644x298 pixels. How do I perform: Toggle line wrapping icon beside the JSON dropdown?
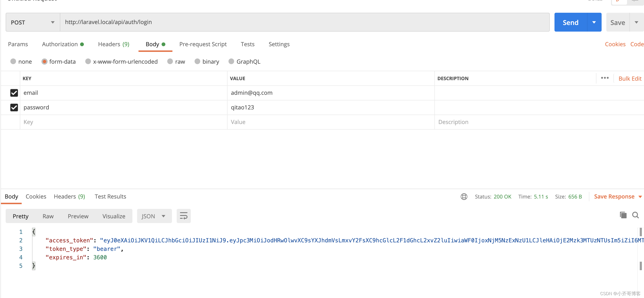pos(183,216)
